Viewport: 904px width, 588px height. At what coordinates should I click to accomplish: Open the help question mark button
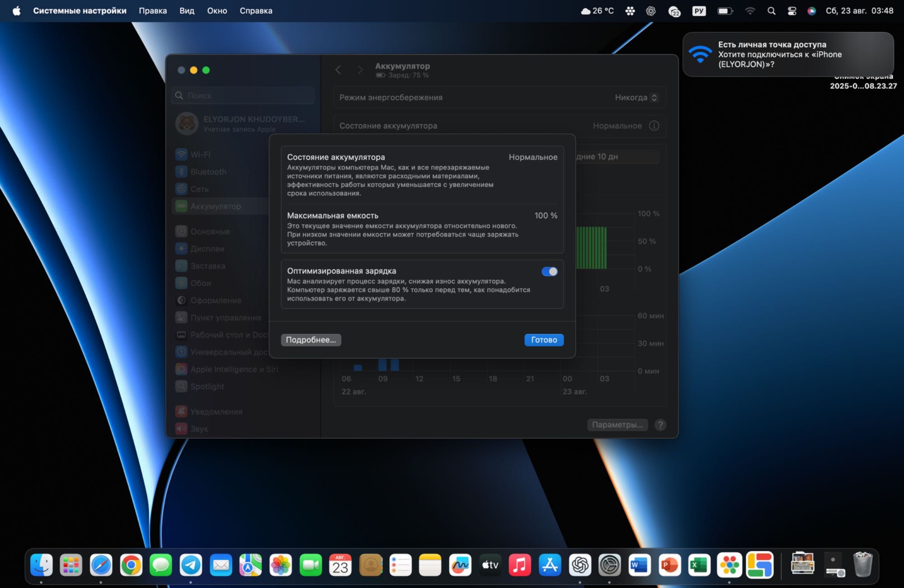[660, 425]
